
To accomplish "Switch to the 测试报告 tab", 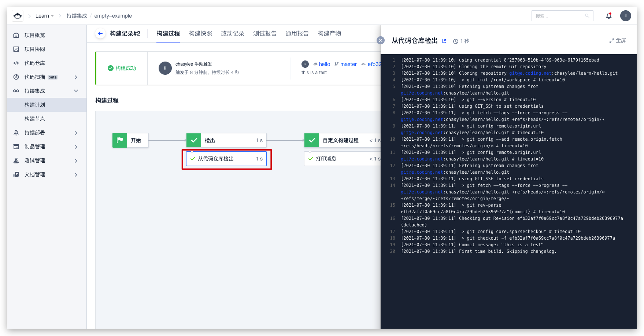I will 264,33.
